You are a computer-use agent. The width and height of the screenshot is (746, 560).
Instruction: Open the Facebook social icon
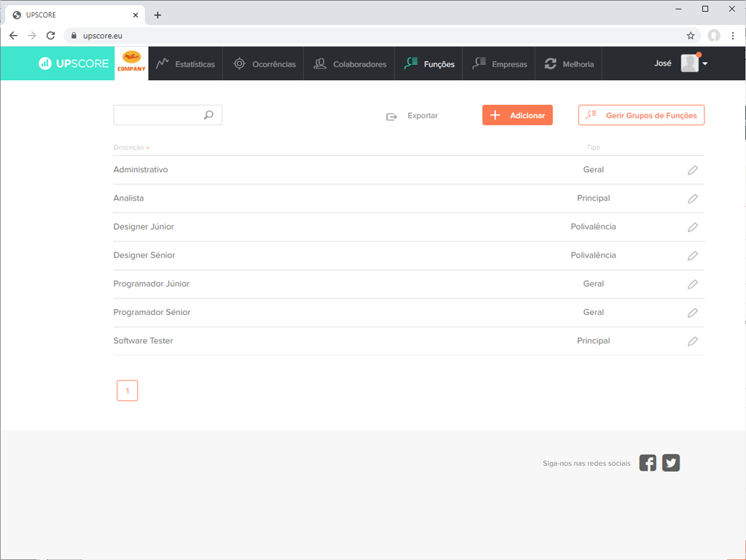click(648, 462)
